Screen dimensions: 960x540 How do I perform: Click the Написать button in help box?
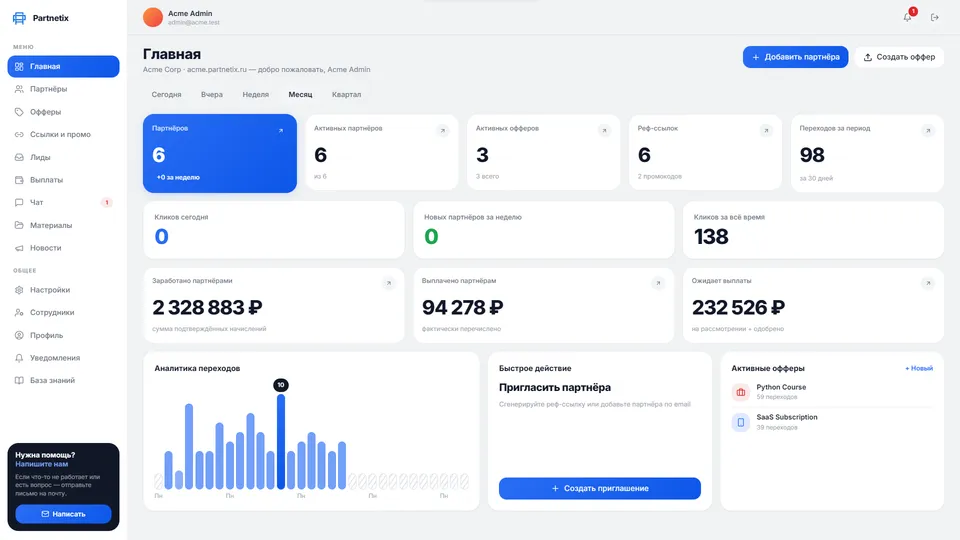pyautogui.click(x=63, y=514)
